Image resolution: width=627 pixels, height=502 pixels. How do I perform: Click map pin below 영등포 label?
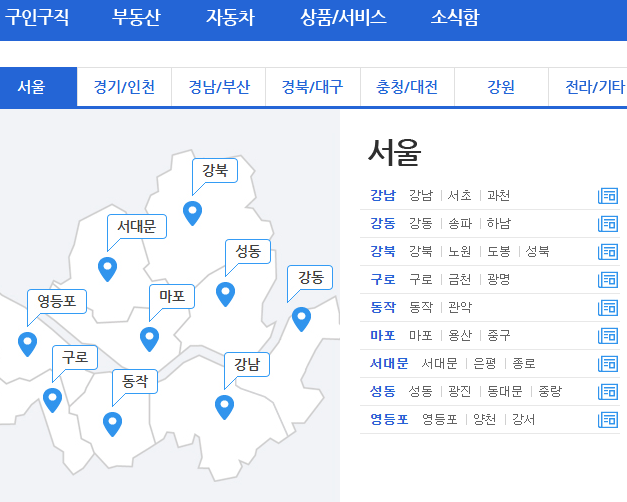[28, 344]
